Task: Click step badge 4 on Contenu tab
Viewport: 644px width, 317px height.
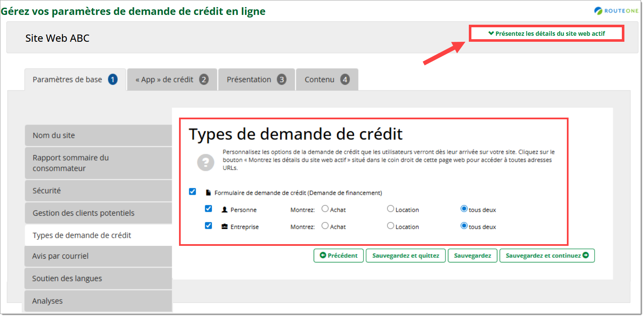Action: tap(345, 80)
